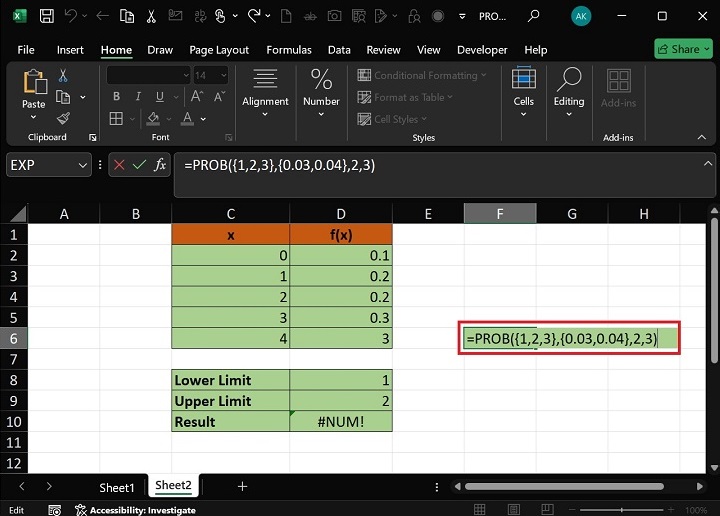Toggle Bold formatting
Image resolution: width=720 pixels, height=516 pixels.
116,97
